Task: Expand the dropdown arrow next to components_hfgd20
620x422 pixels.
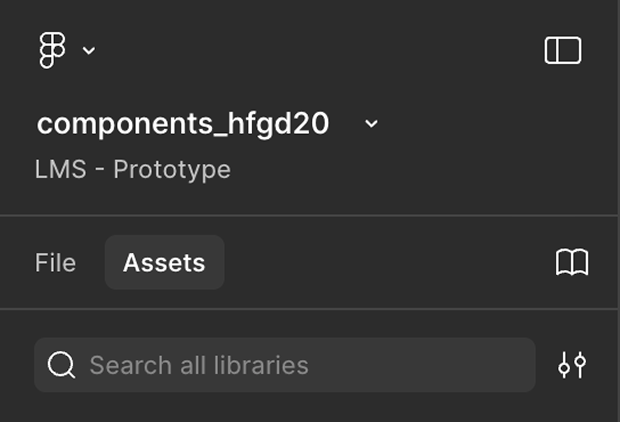Action: coord(371,123)
